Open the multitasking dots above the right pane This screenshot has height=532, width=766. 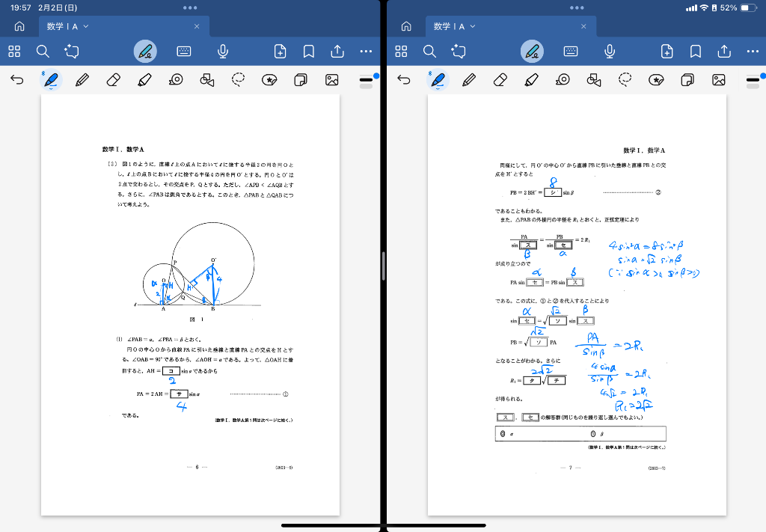click(577, 7)
